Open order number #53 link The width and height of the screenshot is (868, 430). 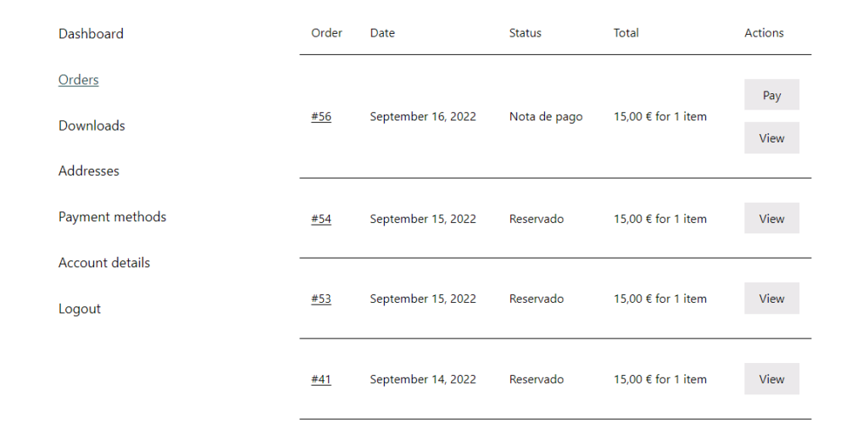coord(321,299)
